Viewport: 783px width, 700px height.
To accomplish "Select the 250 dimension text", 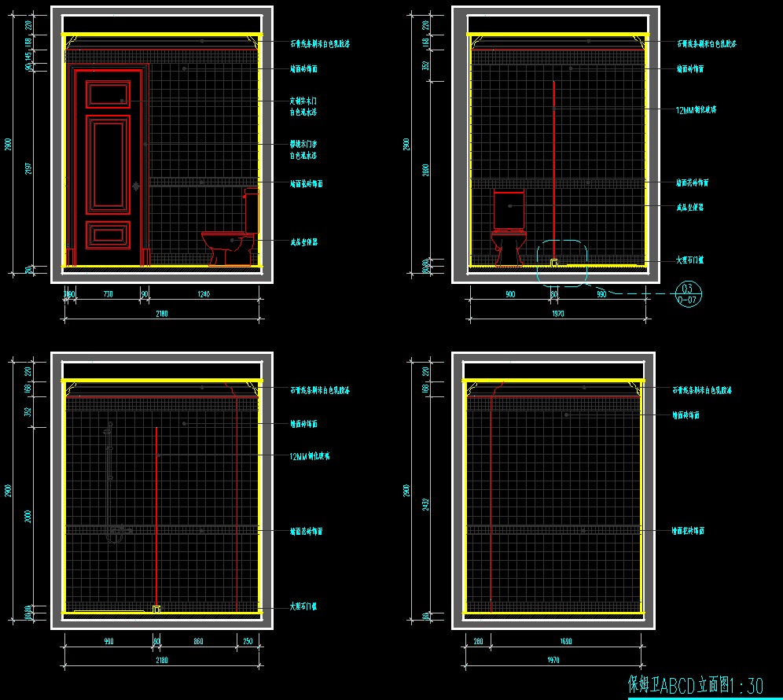I will 248,641.
